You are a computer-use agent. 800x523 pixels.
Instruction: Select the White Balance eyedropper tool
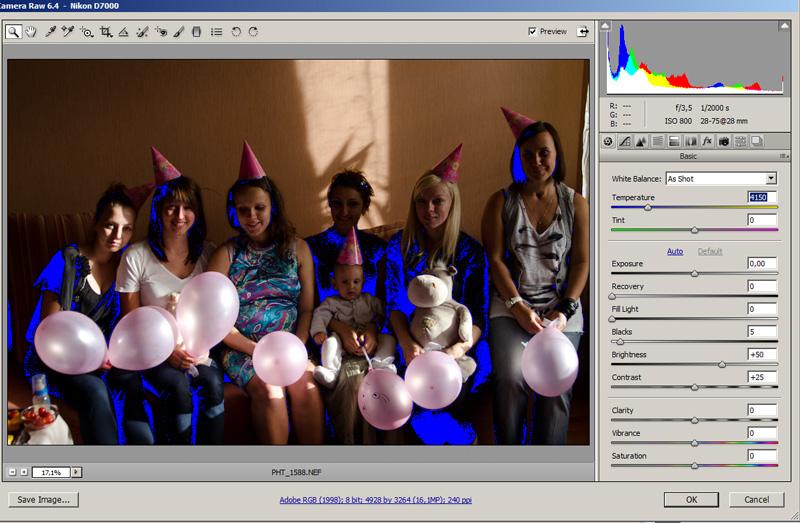(50, 32)
